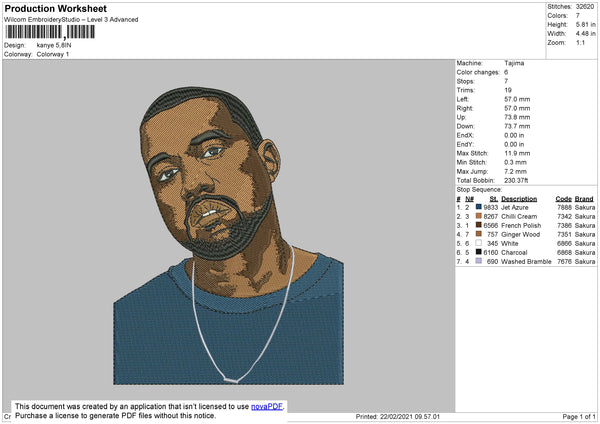
Task: Click thread code '7676'
Action: tap(564, 262)
